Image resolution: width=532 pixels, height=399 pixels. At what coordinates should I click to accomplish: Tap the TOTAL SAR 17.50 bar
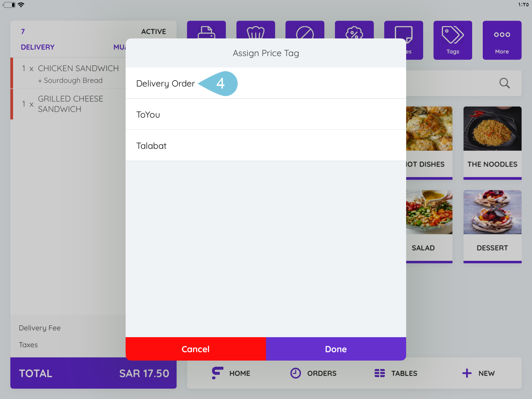pyautogui.click(x=93, y=373)
